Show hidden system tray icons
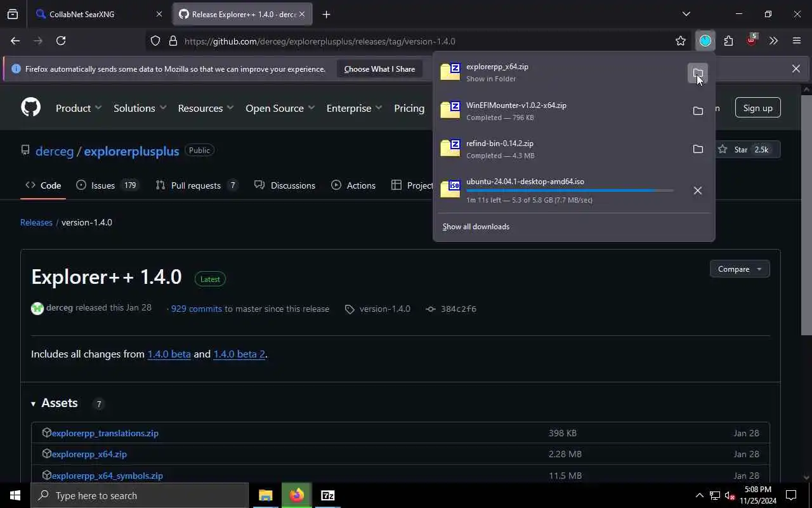Image resolution: width=812 pixels, height=508 pixels. tap(699, 495)
